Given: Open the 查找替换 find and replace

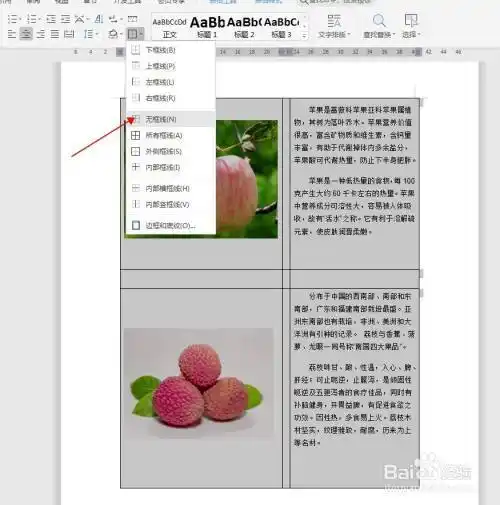Looking at the screenshot, I should point(379,26).
